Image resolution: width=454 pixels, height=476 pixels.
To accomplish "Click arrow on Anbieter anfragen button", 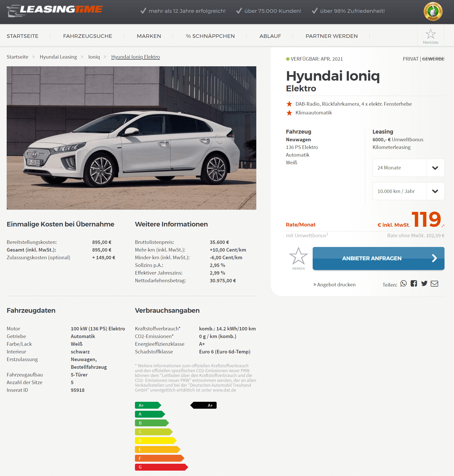I will 434,258.
